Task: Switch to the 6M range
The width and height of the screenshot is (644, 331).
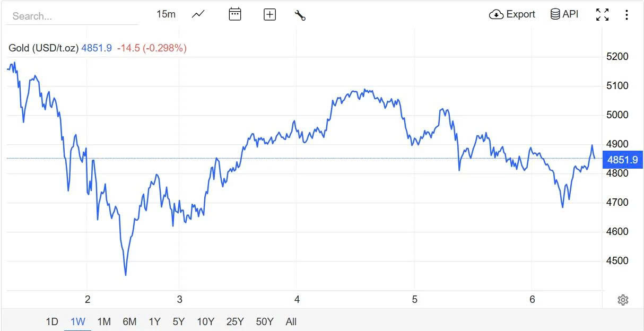Action: pos(129,321)
